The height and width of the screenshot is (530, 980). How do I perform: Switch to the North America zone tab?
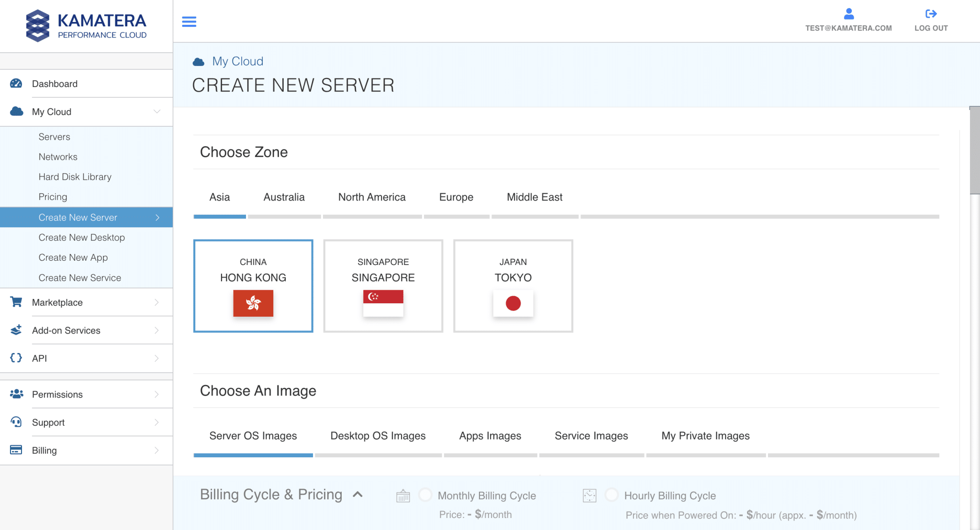(371, 197)
